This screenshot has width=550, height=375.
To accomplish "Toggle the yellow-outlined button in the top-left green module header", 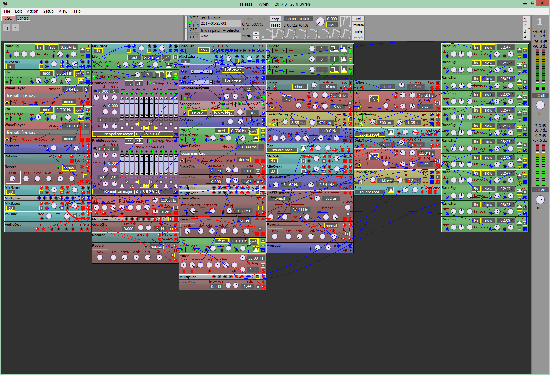I will click(x=39, y=47).
